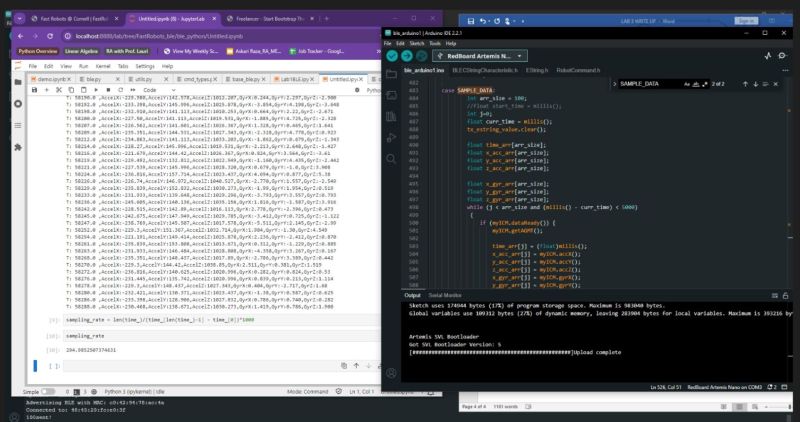This screenshot has height=422, width=800.
Task: Toggle the Arduino output scroll lock
Action: pyautogui.click(x=785, y=295)
